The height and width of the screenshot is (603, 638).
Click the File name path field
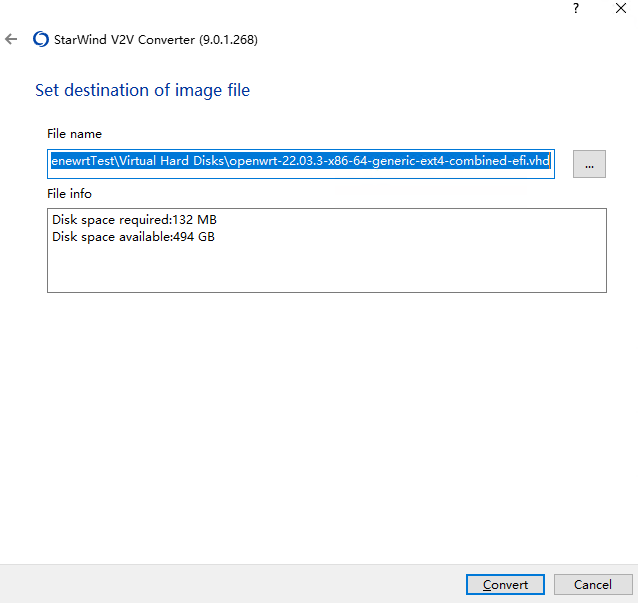pyautogui.click(x=301, y=164)
